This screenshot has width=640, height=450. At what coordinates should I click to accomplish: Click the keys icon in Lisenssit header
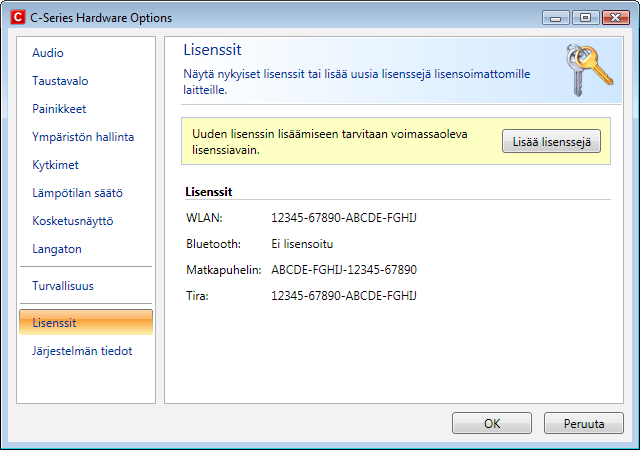(589, 70)
